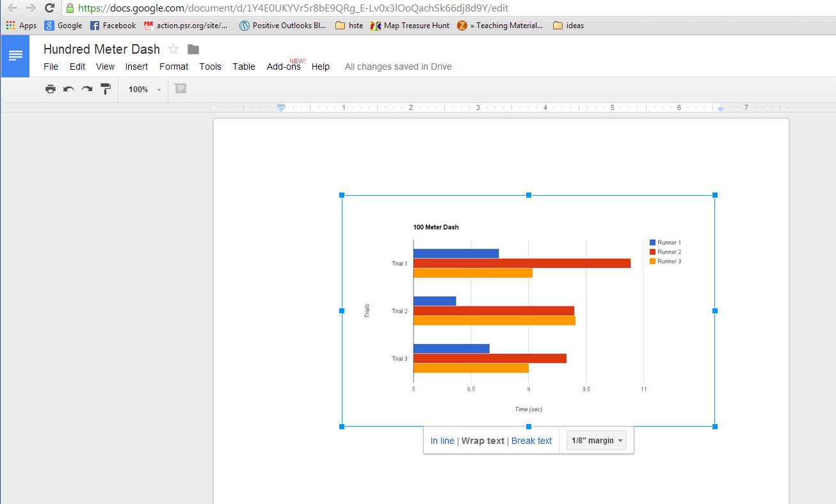
Task: Star the Hundred Meter Dash document
Action: (x=173, y=49)
